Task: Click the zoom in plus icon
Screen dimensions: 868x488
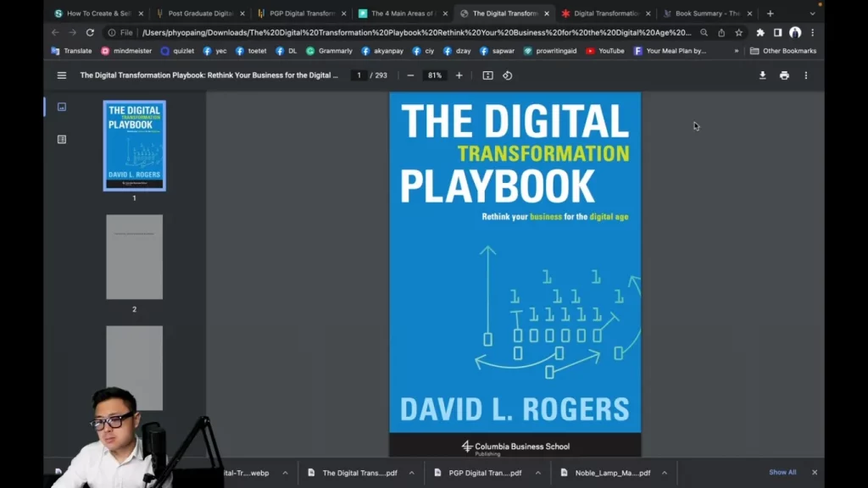Action: [459, 75]
